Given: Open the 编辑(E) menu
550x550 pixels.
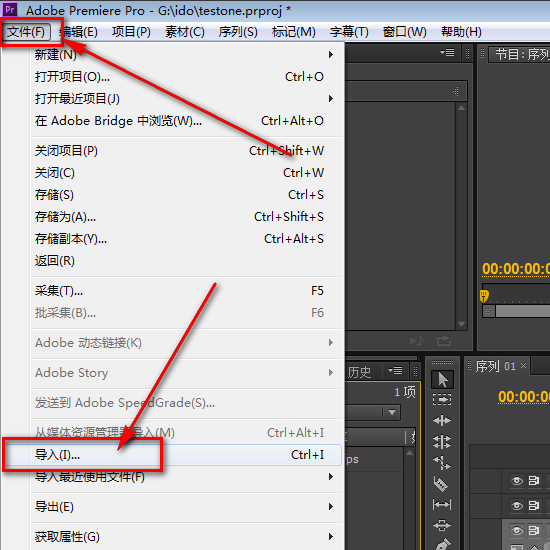Looking at the screenshot, I should click(x=79, y=32).
